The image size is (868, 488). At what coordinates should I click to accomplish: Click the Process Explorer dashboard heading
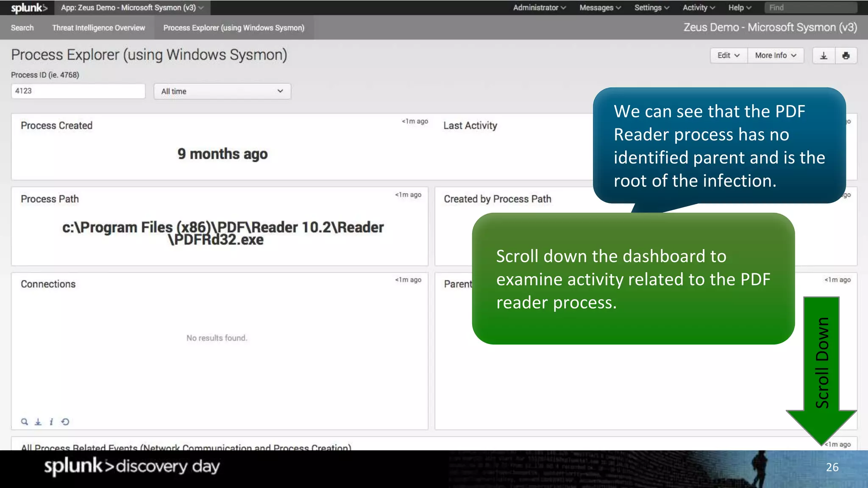pyautogui.click(x=149, y=55)
